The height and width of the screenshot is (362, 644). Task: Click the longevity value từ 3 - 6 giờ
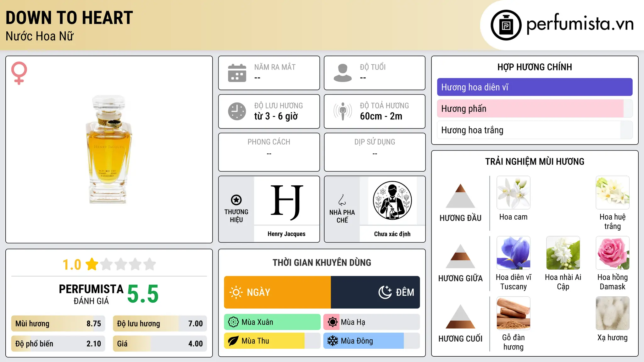[x=276, y=116]
